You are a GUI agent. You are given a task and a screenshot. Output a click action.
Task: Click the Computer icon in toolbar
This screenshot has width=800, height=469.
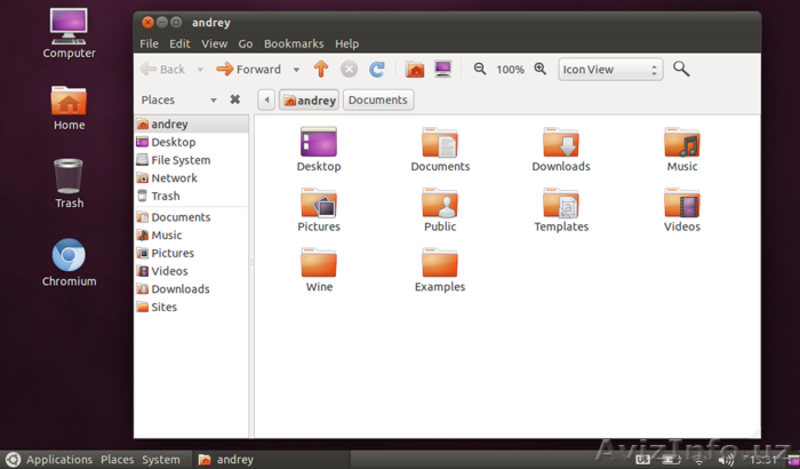pyautogui.click(x=442, y=69)
